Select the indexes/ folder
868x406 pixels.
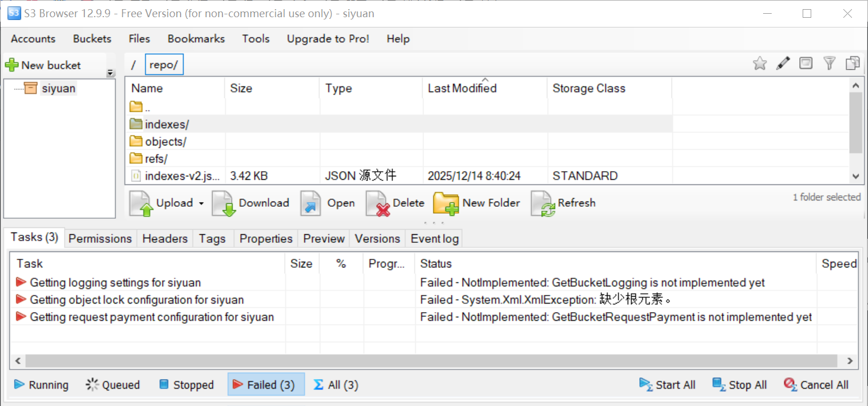coord(398,124)
